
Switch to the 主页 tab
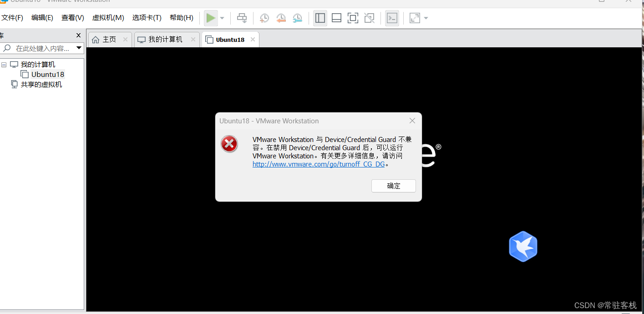click(109, 40)
